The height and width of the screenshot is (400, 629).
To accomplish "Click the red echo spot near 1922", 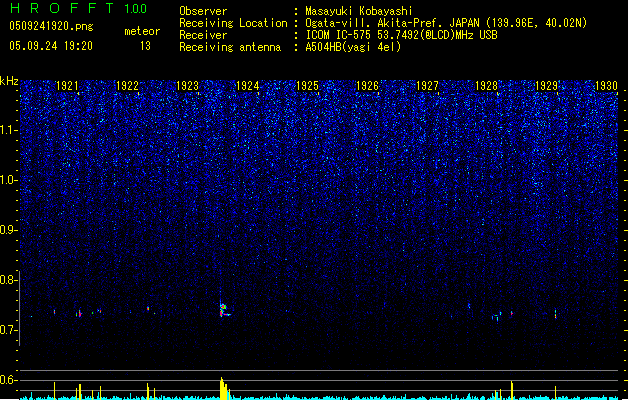I will [x=148, y=309].
